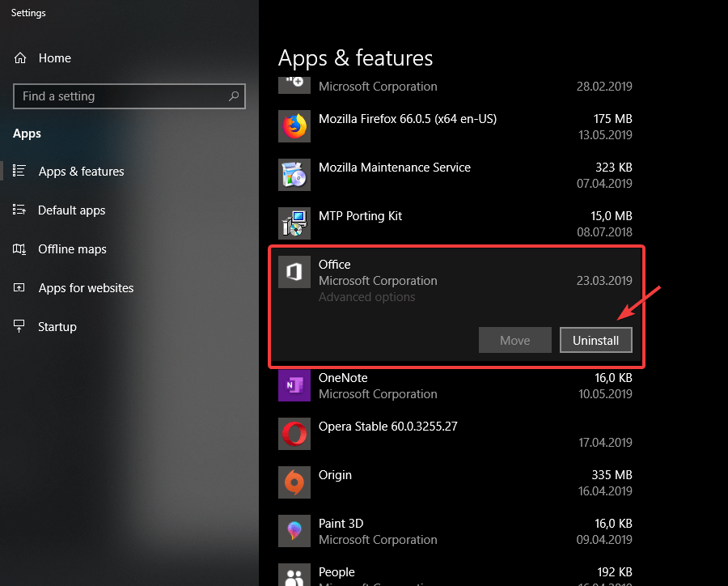Select the OneNote app entry
Viewport: 728px width, 586px height.
coord(455,385)
